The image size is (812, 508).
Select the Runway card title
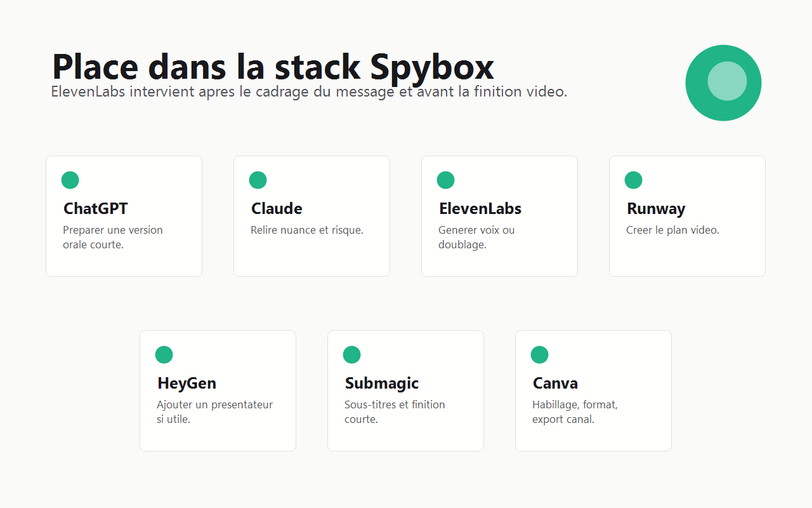point(656,208)
